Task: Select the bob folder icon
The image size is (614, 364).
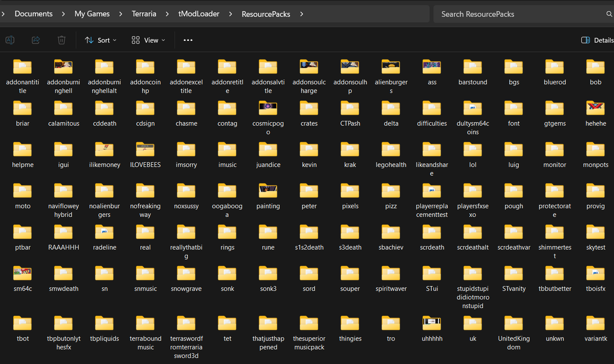Action: pyautogui.click(x=596, y=66)
